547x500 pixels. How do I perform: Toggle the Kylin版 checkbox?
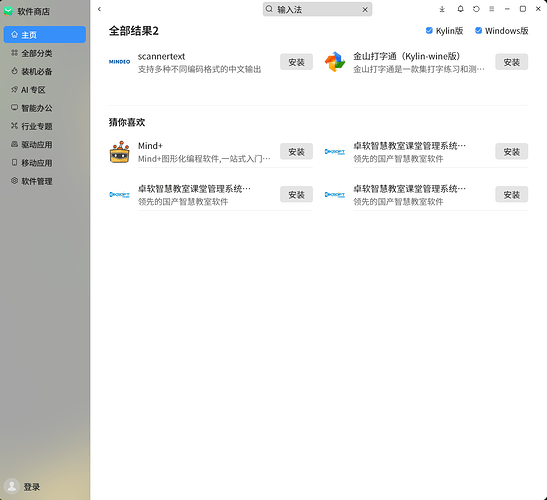tap(429, 31)
